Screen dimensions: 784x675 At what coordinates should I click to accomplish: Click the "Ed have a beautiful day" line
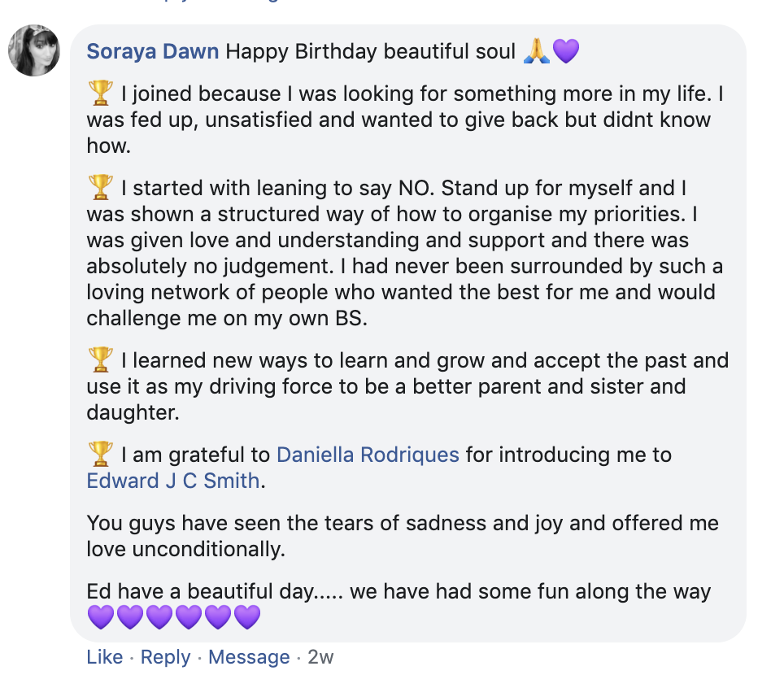[399, 591]
